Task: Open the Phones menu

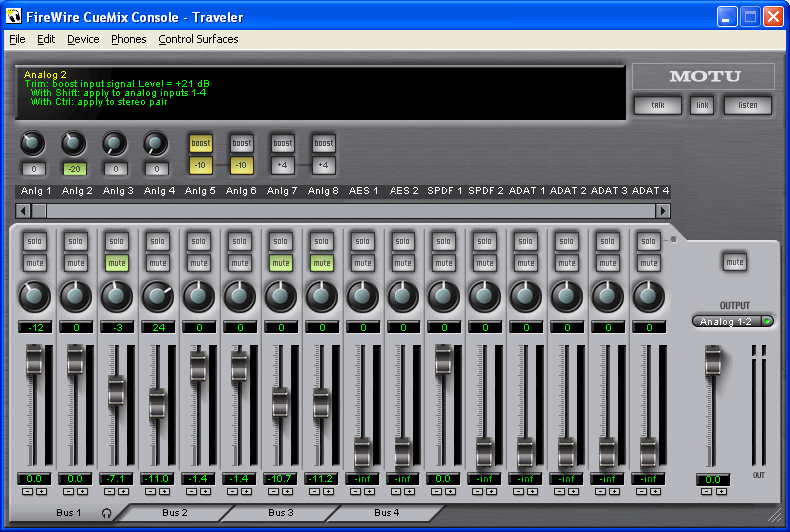Action: click(x=129, y=39)
